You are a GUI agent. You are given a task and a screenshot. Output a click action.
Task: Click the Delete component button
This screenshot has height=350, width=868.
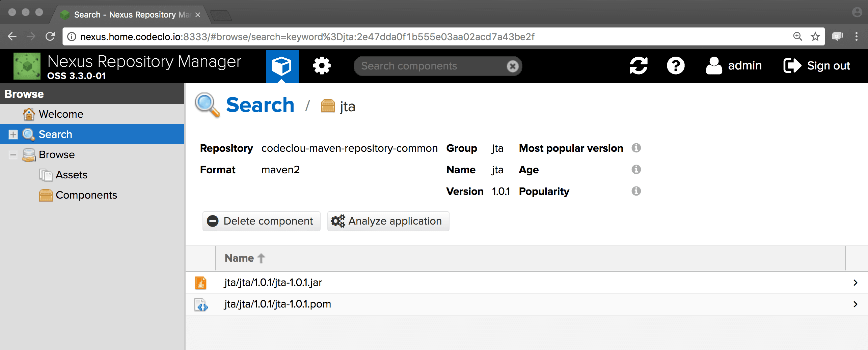click(x=262, y=221)
